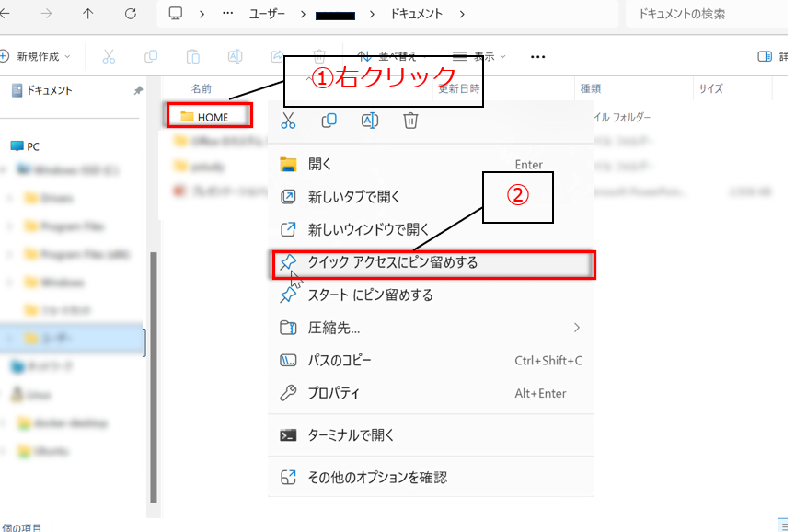
Task: Expand the 圧縮先 submenu arrow
Action: 576,328
